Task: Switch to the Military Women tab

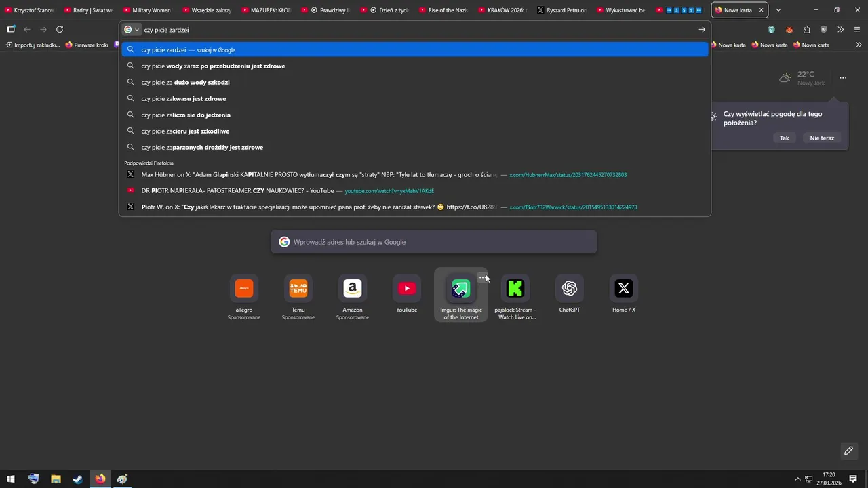Action: tap(148, 10)
